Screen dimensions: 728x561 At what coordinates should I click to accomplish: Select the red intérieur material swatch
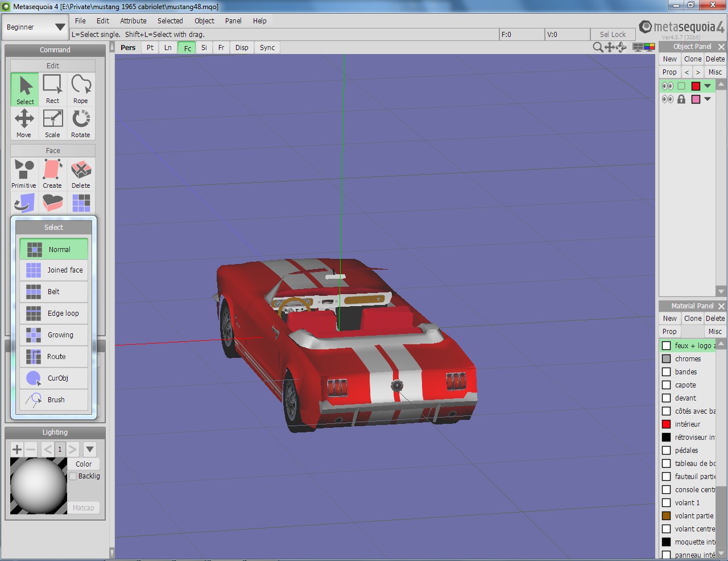[x=667, y=424]
